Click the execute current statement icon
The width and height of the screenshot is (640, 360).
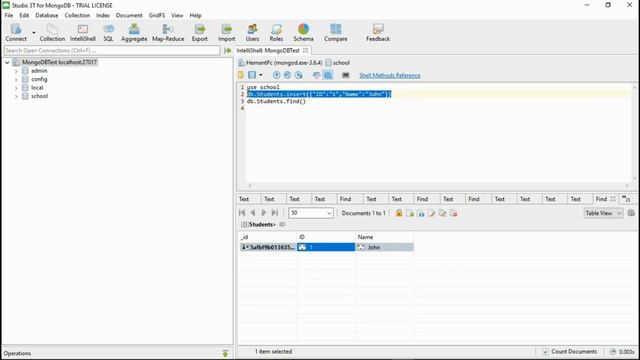pos(287,75)
